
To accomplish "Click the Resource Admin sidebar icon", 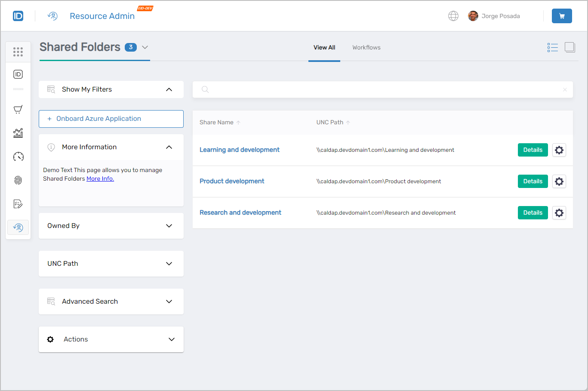I will pyautogui.click(x=18, y=227).
